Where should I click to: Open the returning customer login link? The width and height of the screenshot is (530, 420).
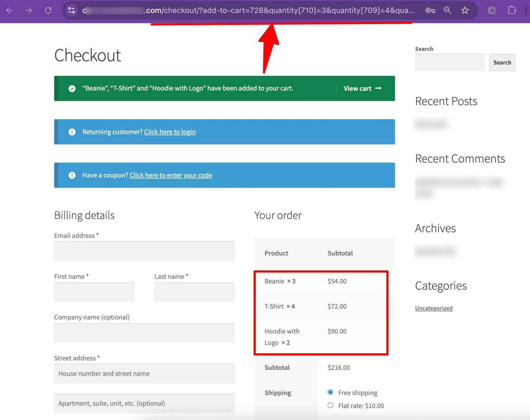(170, 132)
